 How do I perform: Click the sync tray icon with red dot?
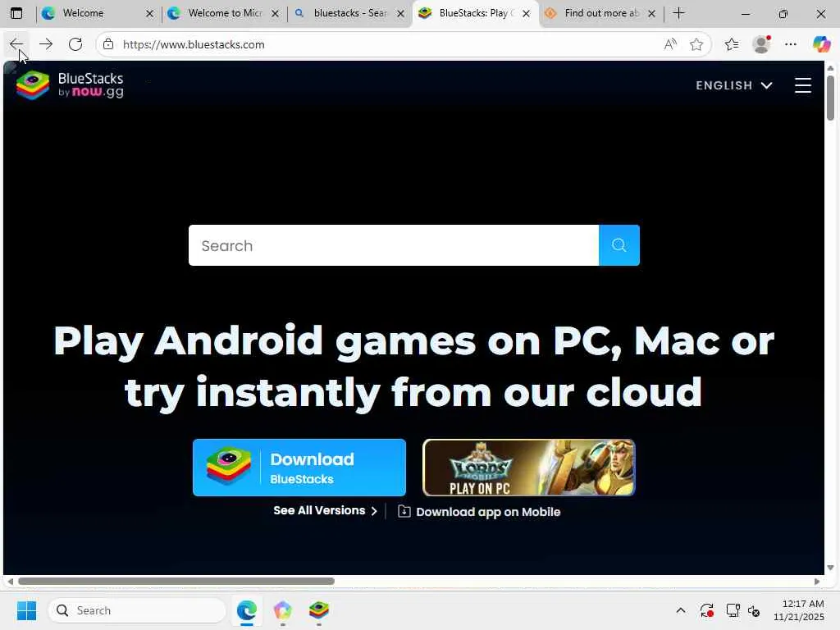pyautogui.click(x=706, y=610)
